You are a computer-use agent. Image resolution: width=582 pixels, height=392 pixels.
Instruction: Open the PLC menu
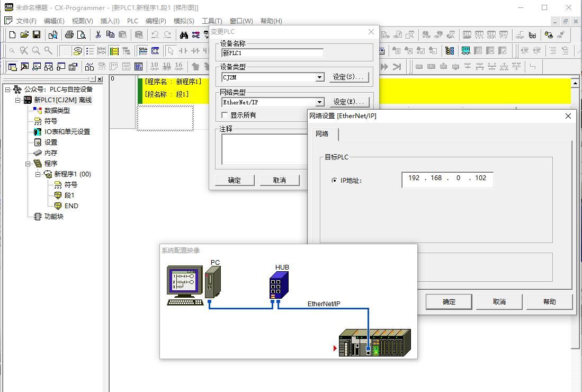tap(132, 21)
